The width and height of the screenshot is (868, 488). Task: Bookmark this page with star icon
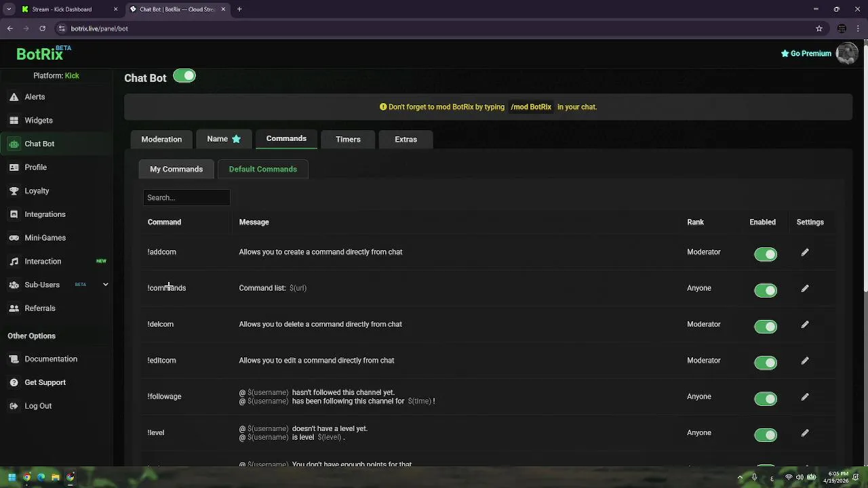(x=819, y=28)
